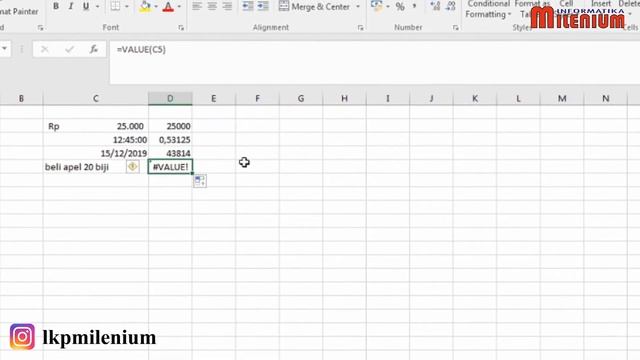Apply red font color
This screenshot has width=640, height=360.
point(168,6)
